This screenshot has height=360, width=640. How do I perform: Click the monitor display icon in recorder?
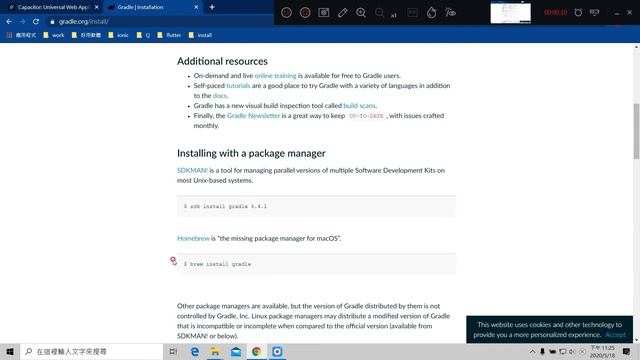coord(594,13)
